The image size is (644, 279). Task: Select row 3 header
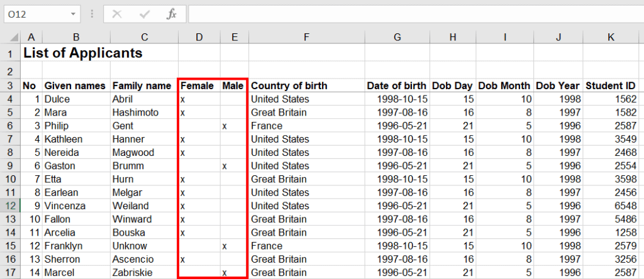(x=10, y=85)
